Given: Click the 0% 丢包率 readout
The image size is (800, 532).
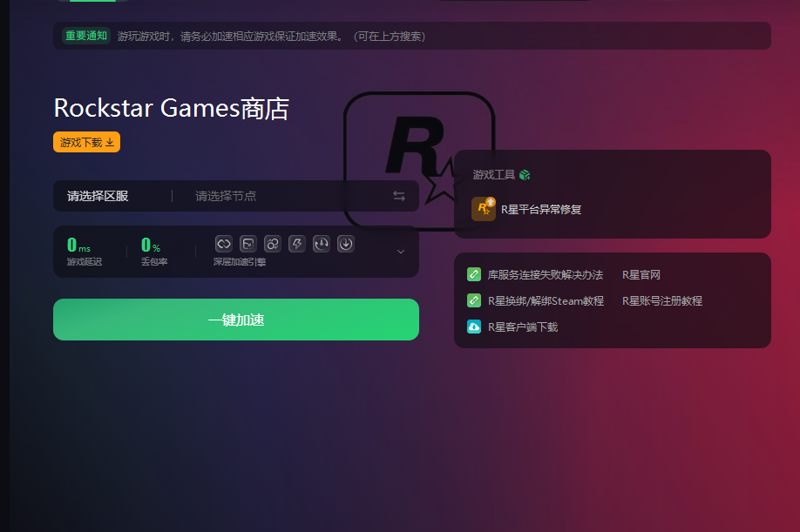Looking at the screenshot, I should pos(154,252).
